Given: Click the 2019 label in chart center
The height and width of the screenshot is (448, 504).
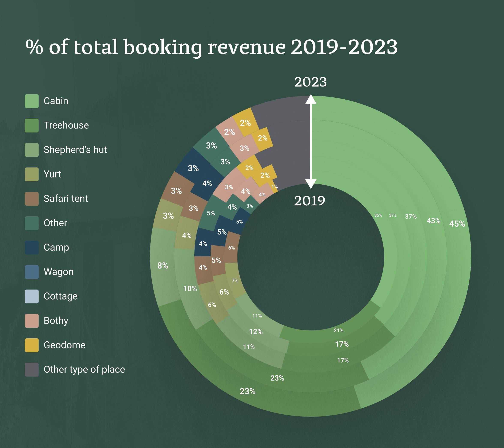Looking at the screenshot, I should tap(309, 201).
